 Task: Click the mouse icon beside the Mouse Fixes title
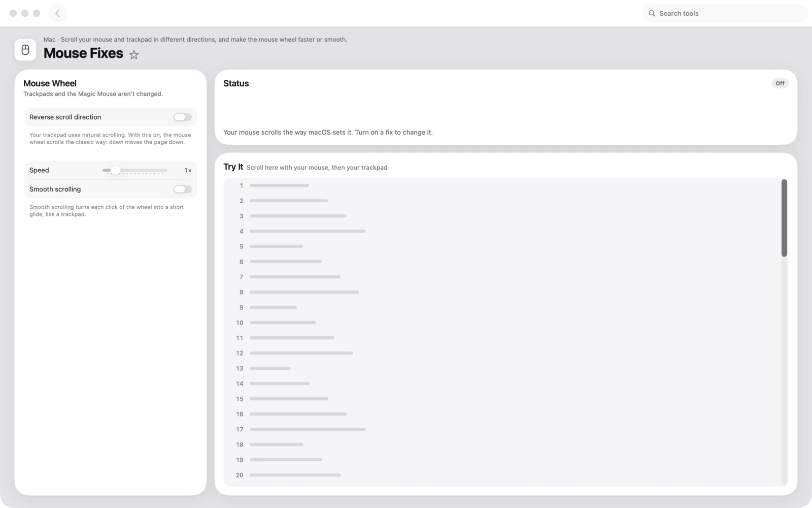(25, 50)
